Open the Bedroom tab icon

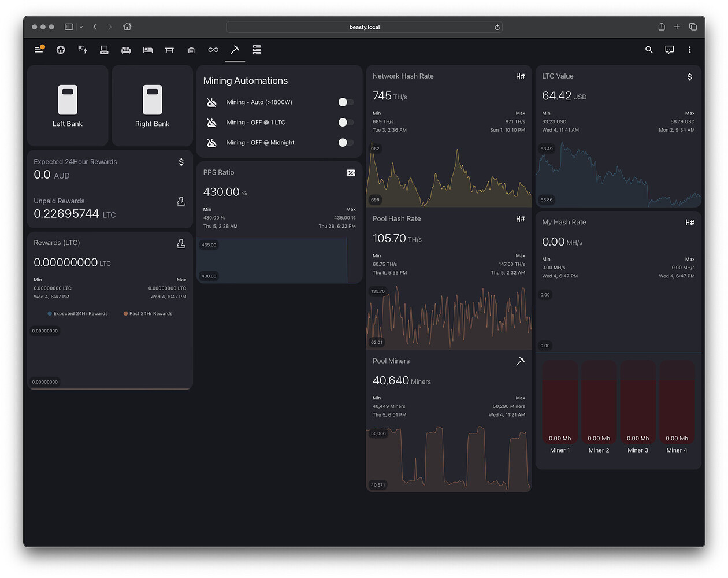148,50
